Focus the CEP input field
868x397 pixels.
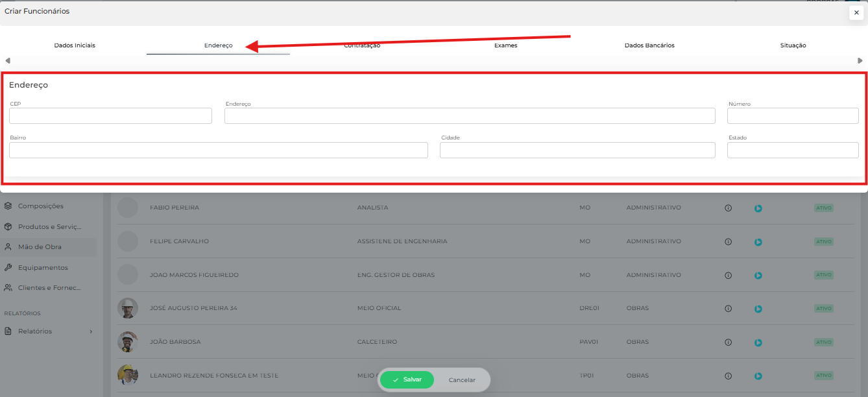110,116
